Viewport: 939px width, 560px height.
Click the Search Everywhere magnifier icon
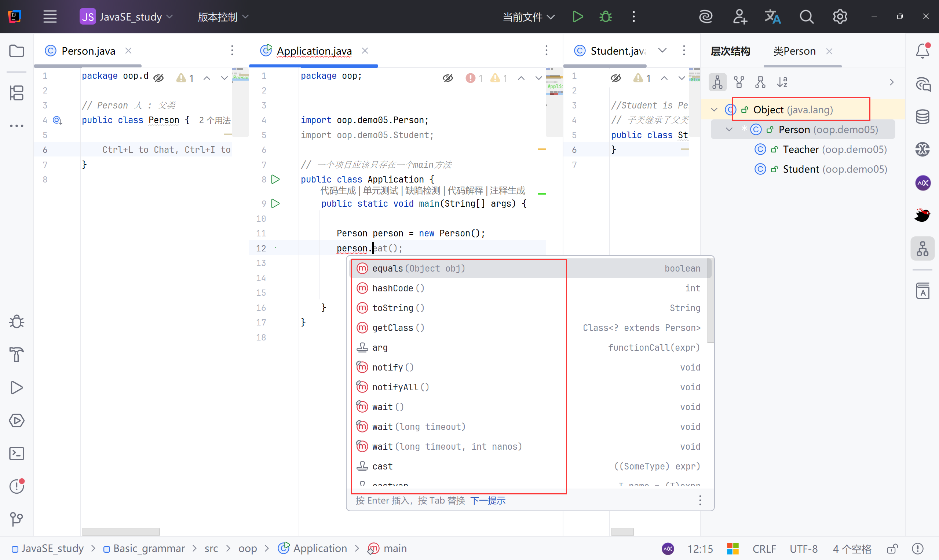[x=807, y=16]
